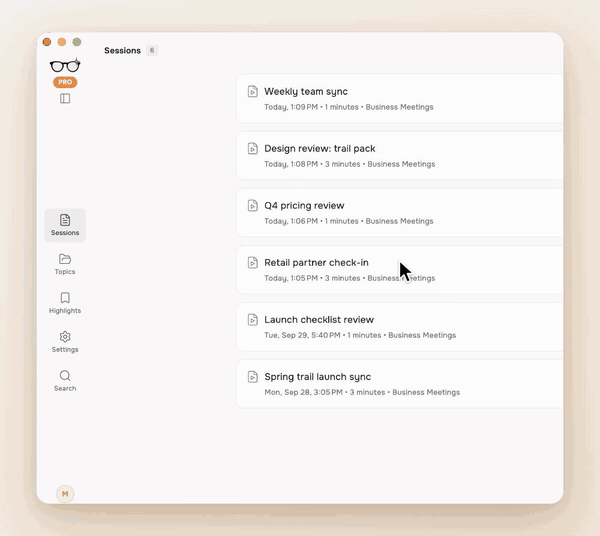Viewport: 600px width, 536px height.
Task: Click Q4 pricing review document icon
Action: [x=253, y=206]
